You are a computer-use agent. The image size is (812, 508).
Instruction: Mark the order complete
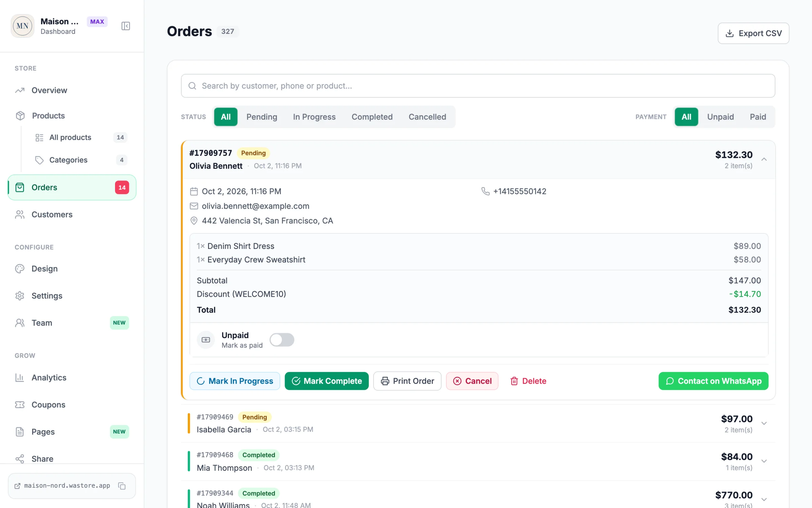326,381
